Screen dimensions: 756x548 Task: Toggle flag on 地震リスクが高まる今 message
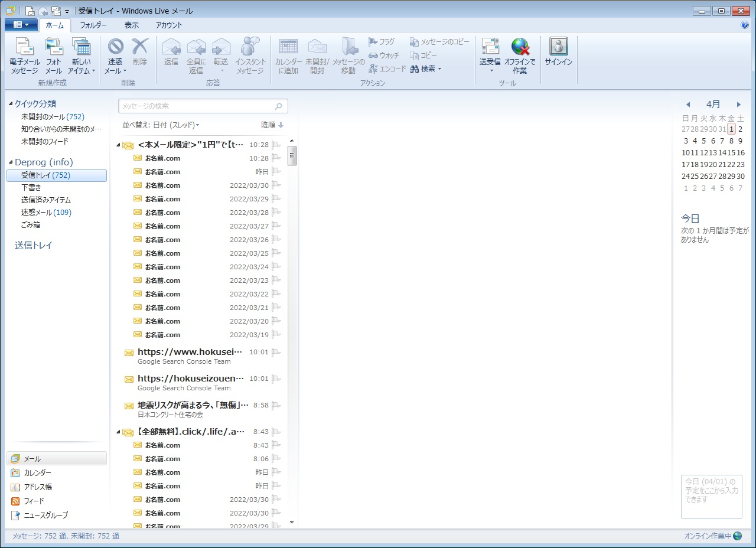click(x=276, y=406)
